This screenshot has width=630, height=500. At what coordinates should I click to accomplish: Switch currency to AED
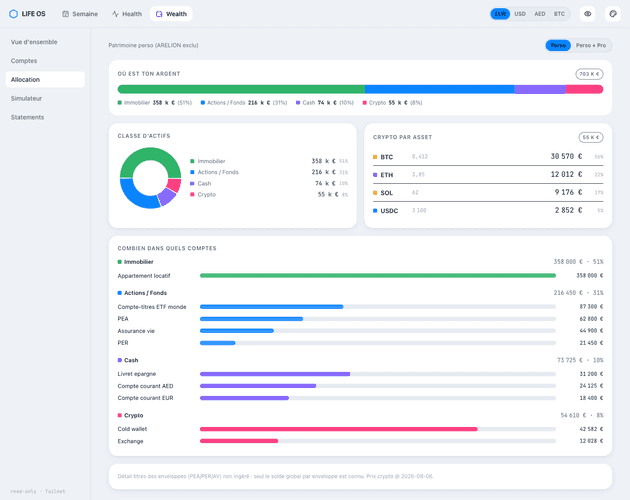tap(540, 14)
